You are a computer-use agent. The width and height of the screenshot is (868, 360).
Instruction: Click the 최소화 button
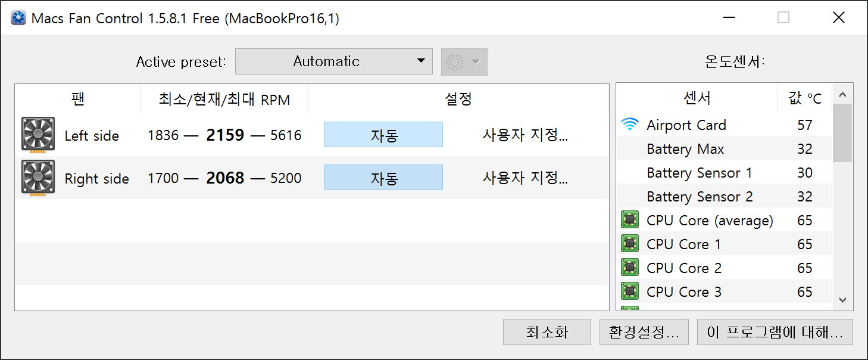point(547,332)
